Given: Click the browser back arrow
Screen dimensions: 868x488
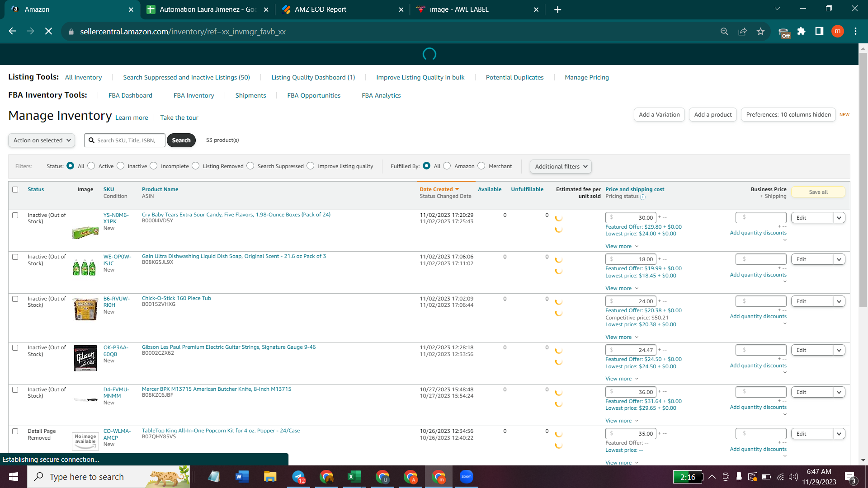Looking at the screenshot, I should point(12,31).
